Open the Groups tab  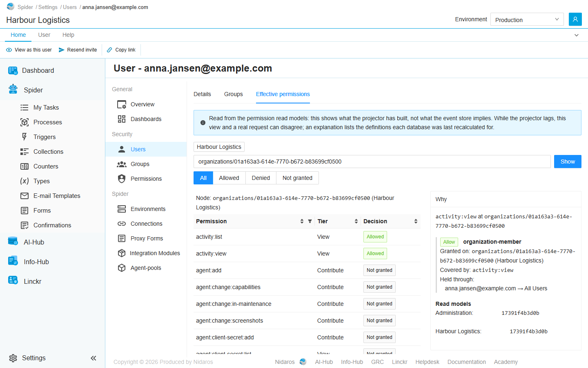pos(234,94)
